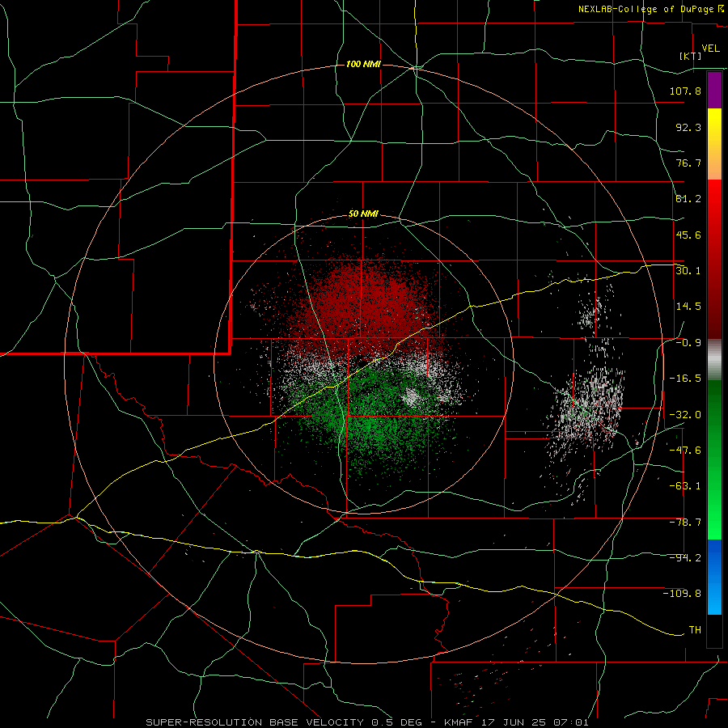The height and width of the screenshot is (728, 728).
Task: Click the -16.5 legend value
Action: point(685,378)
